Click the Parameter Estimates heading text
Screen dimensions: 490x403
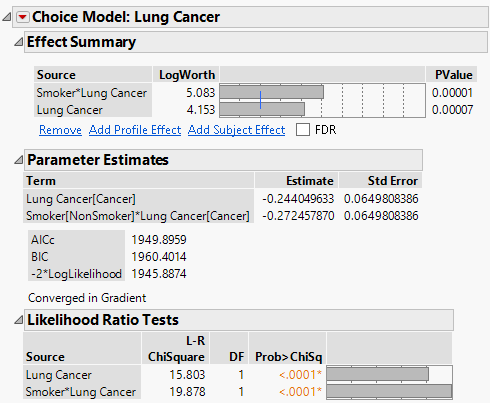[x=98, y=160]
